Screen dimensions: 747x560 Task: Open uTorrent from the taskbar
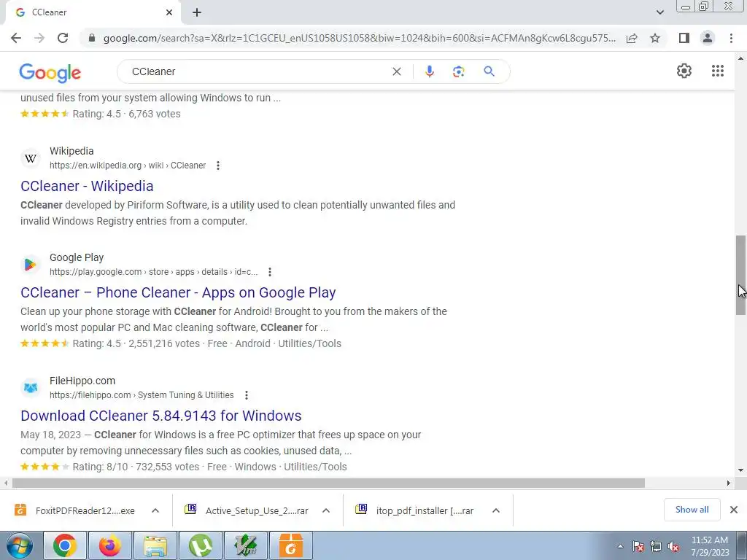200,545
